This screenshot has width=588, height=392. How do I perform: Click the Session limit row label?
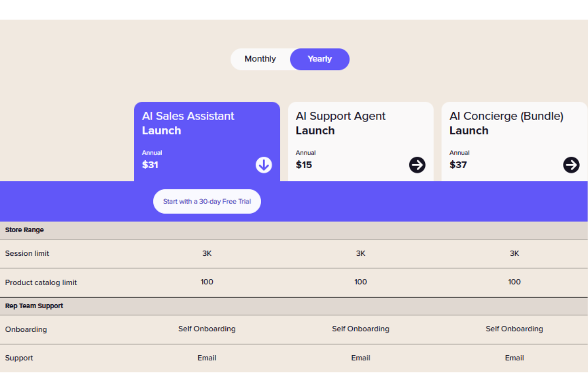pyautogui.click(x=27, y=254)
